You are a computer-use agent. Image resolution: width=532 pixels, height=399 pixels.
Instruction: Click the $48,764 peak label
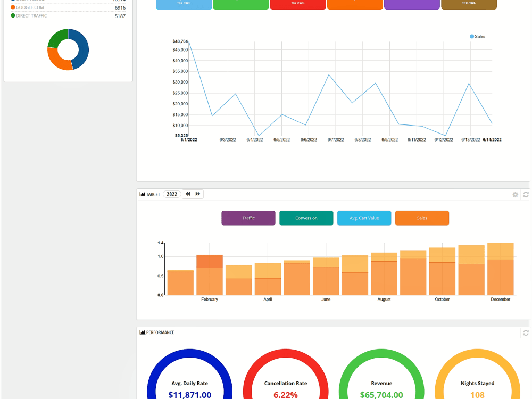coord(180,41)
